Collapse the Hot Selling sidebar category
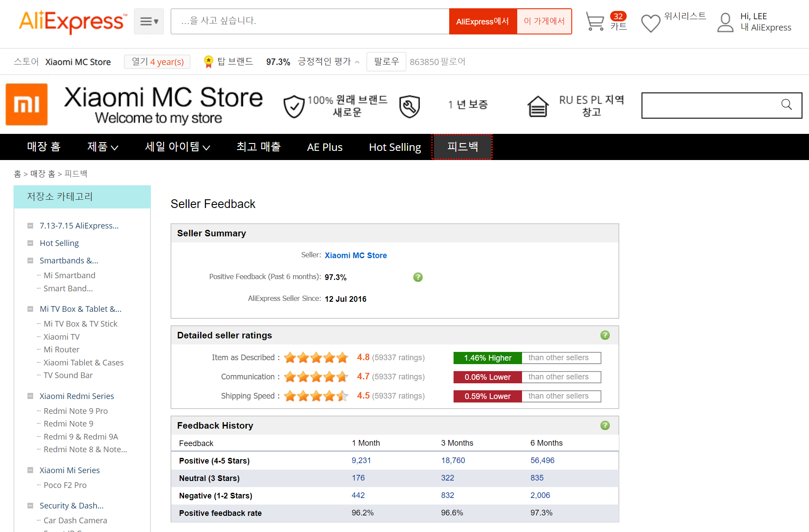The width and height of the screenshot is (809, 532). point(30,243)
